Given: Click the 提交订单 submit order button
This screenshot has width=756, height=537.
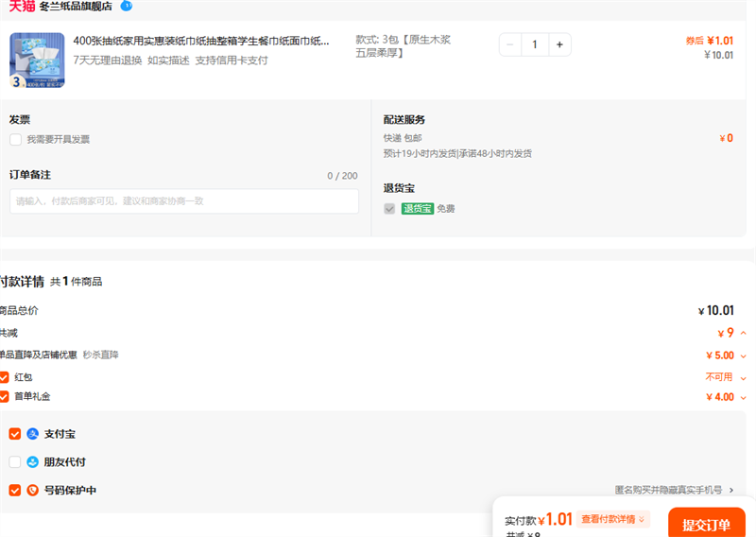Looking at the screenshot, I should click(x=706, y=525).
